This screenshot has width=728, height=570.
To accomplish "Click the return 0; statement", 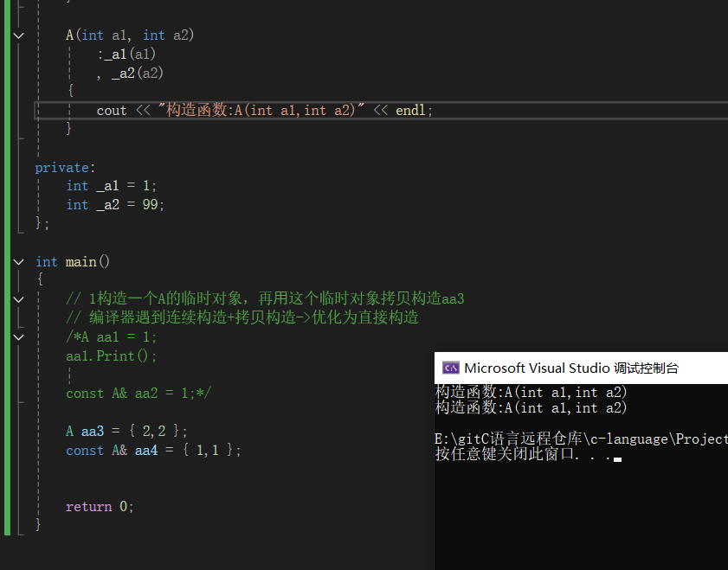I will pyautogui.click(x=100, y=507).
